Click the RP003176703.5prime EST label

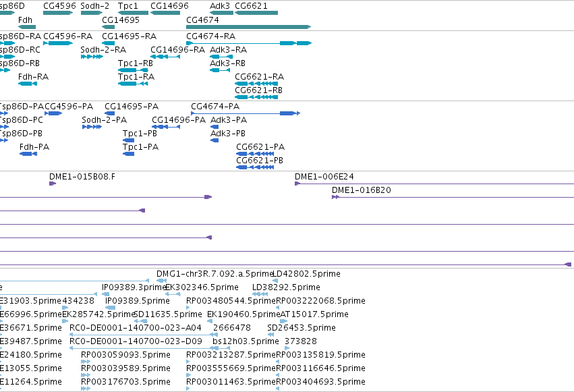coord(125,382)
